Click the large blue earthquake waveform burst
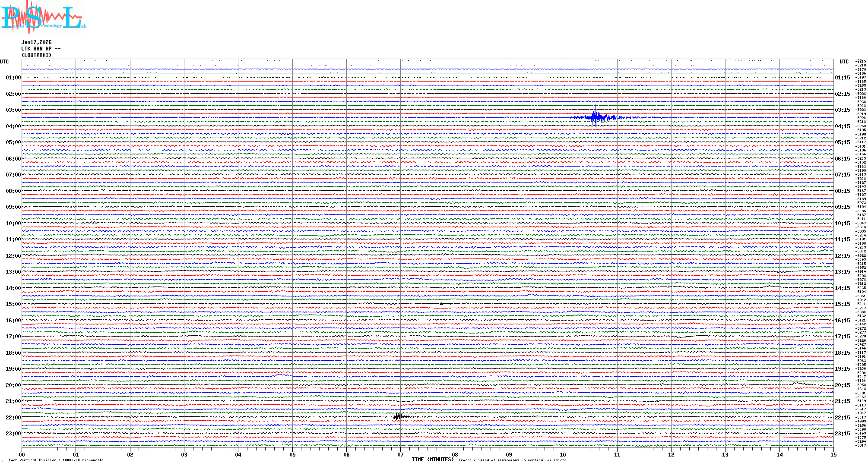Image resolution: width=868 pixels, height=466 pixels. point(597,117)
